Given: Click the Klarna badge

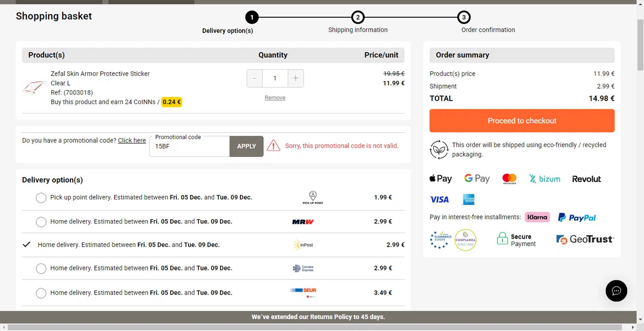Looking at the screenshot, I should pos(537,217).
